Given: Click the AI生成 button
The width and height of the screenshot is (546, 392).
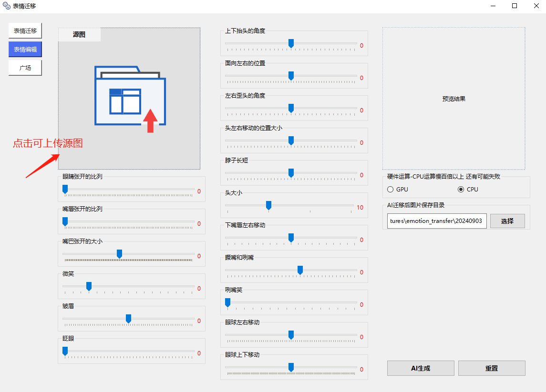Looking at the screenshot, I should click(421, 368).
